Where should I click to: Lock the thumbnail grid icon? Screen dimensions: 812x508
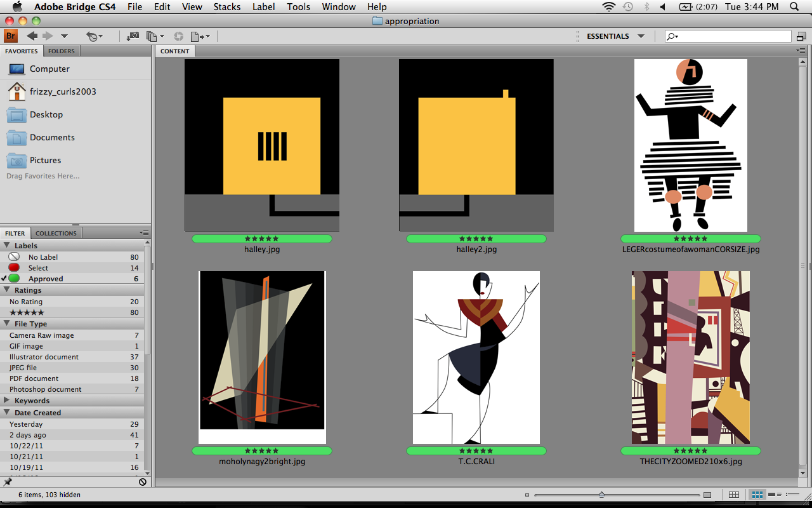click(734, 495)
